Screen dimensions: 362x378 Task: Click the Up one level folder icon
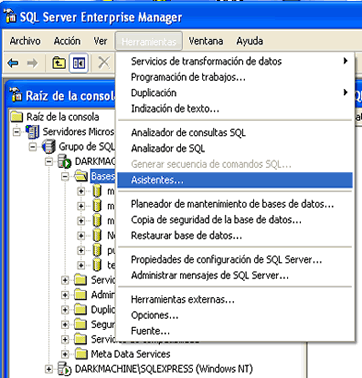[59, 63]
